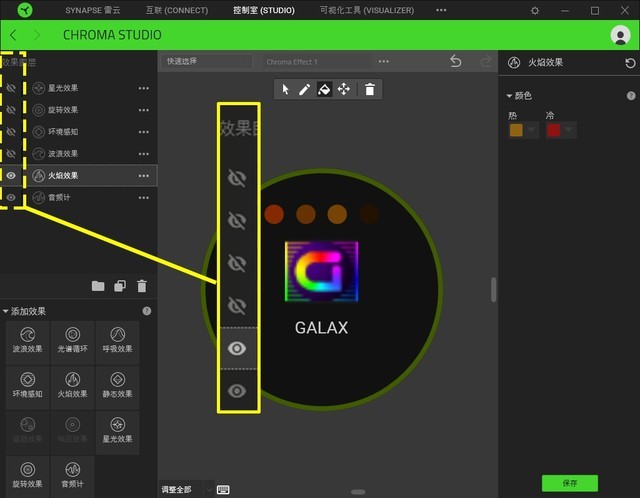Show the 旋转效果 layer
The image size is (640, 498).
(x=11, y=110)
